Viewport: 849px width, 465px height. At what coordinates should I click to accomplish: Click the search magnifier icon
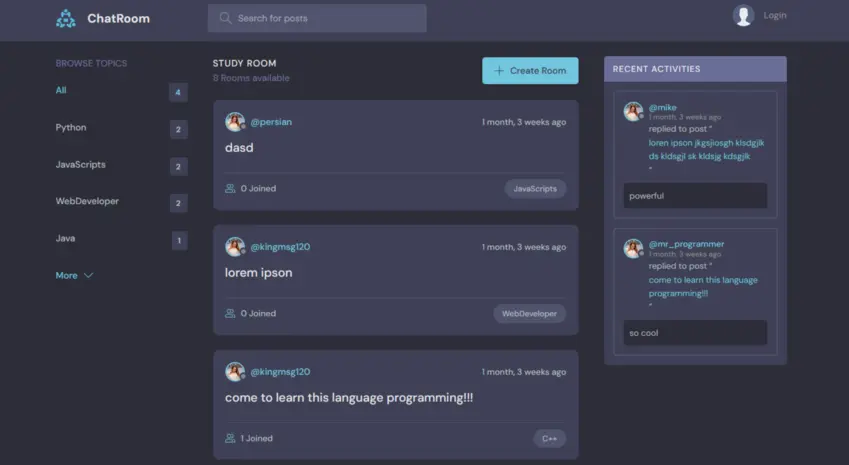pyautogui.click(x=225, y=18)
